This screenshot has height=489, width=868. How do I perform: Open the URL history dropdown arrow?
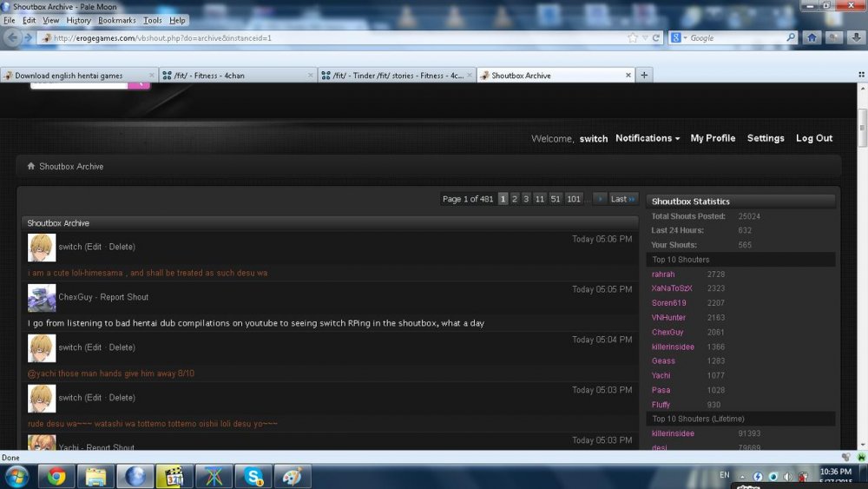pos(643,38)
